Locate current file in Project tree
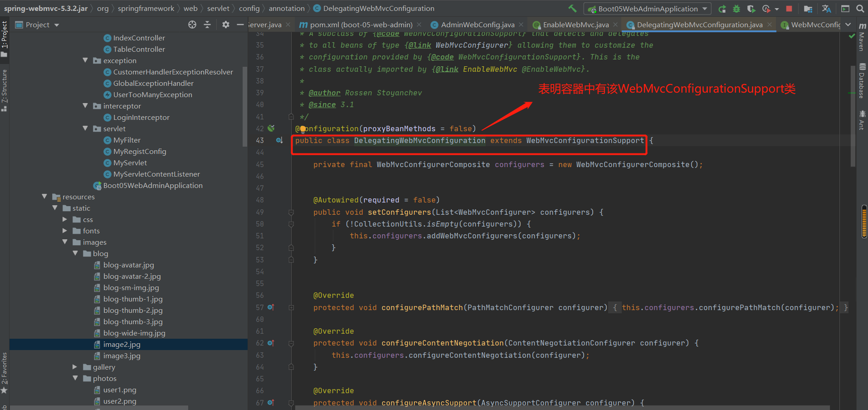Viewport: 868px width, 410px height. click(x=192, y=25)
